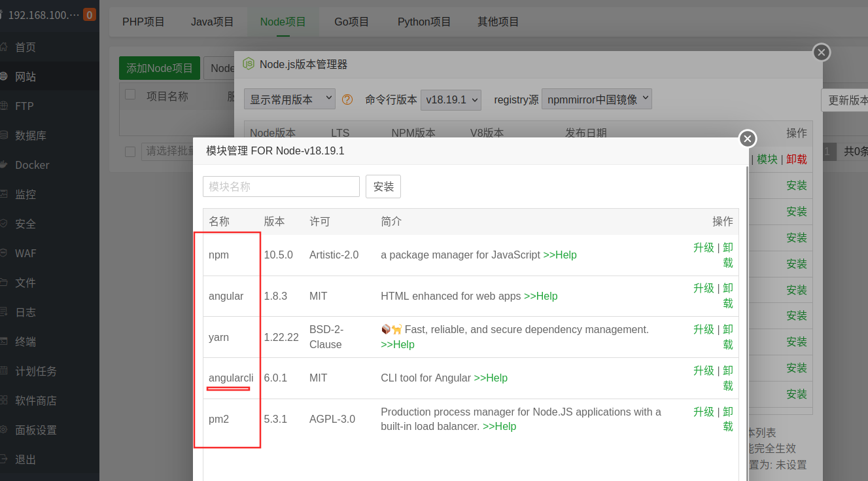Toggle the select-all checkbox beside 项目名称
868x481 pixels.
pos(130,94)
